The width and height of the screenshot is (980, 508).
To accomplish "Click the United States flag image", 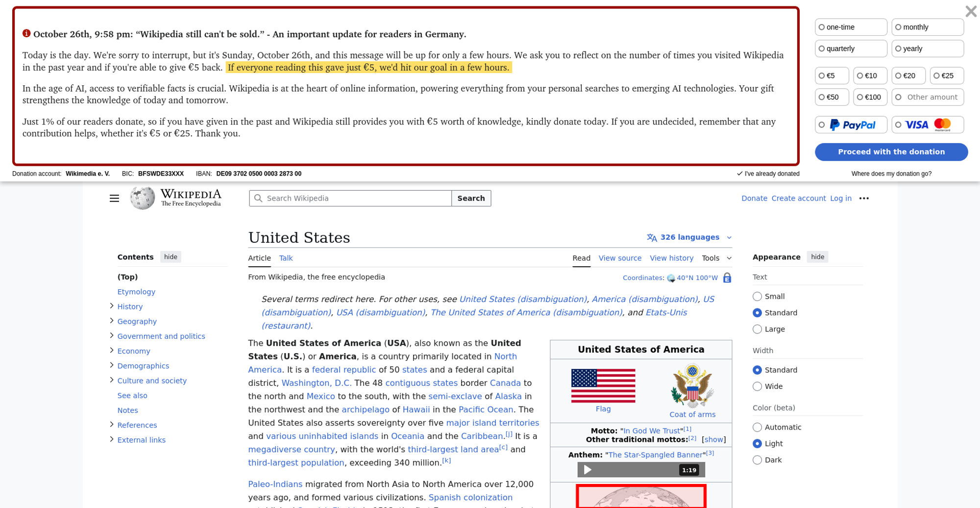I will pyautogui.click(x=603, y=385).
